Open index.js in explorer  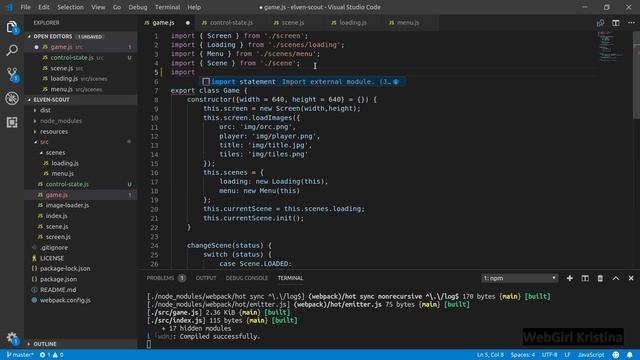click(56, 216)
